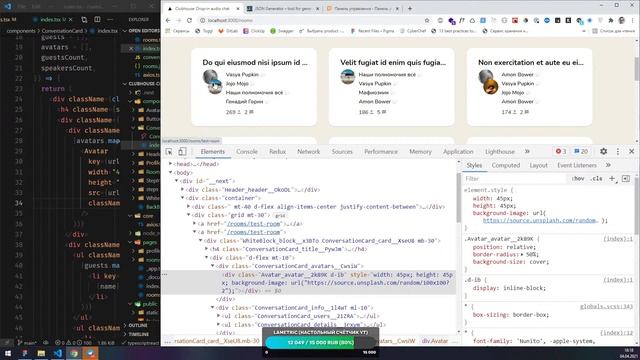The width and height of the screenshot is (640, 360).
Task: Open the Gitlab bookmark
Action: (228, 31)
